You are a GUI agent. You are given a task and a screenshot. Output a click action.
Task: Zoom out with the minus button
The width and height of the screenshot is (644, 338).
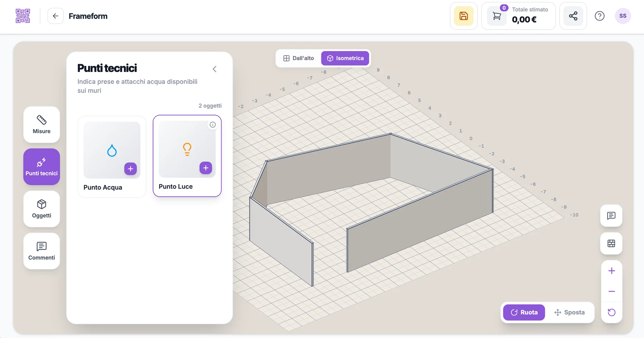(x=612, y=291)
